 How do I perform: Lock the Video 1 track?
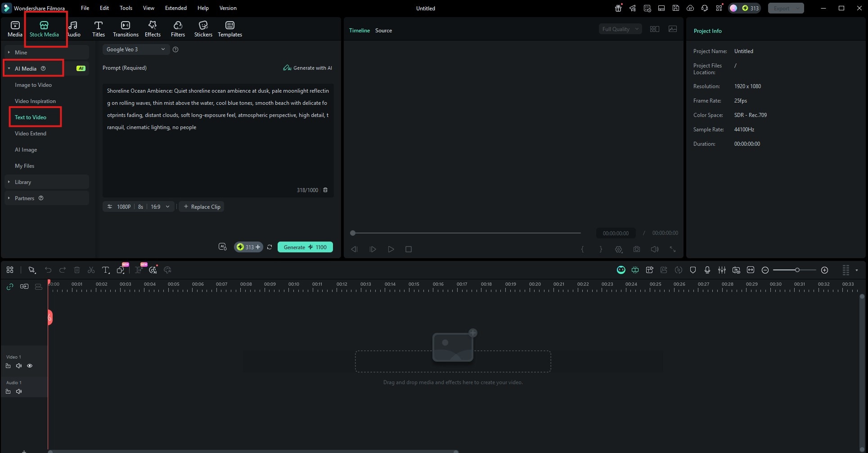(8, 366)
